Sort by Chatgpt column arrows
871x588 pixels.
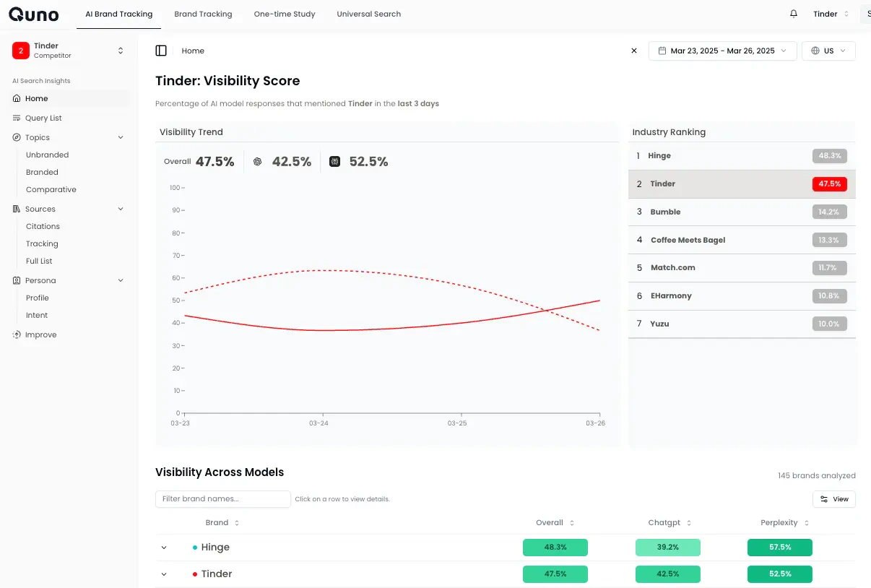tap(689, 522)
